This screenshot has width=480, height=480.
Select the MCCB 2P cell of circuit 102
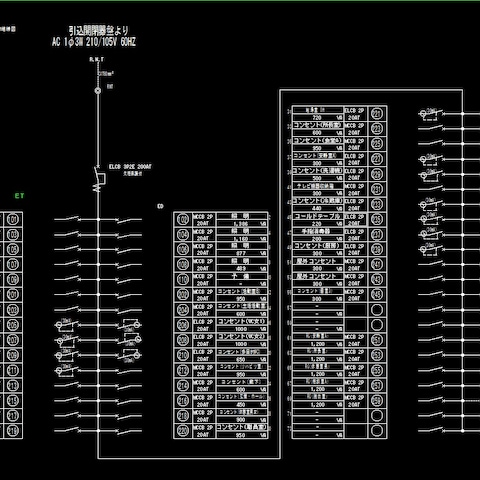tap(203, 216)
